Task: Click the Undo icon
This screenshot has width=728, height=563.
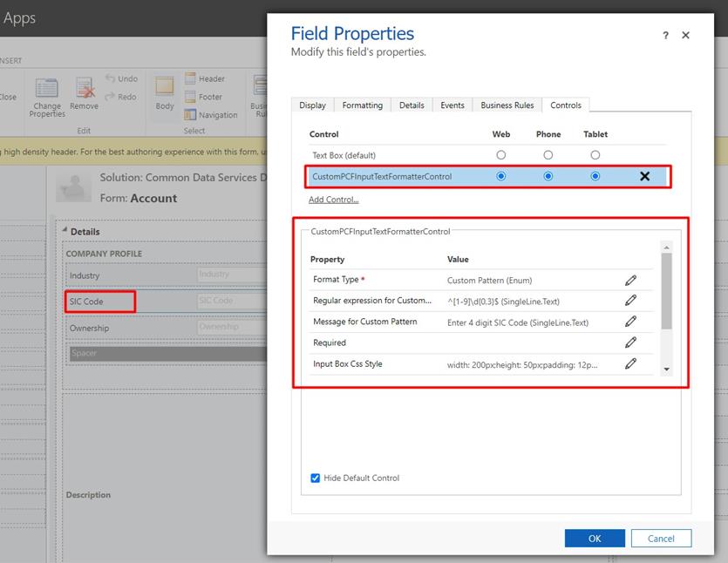Action: pyautogui.click(x=121, y=78)
